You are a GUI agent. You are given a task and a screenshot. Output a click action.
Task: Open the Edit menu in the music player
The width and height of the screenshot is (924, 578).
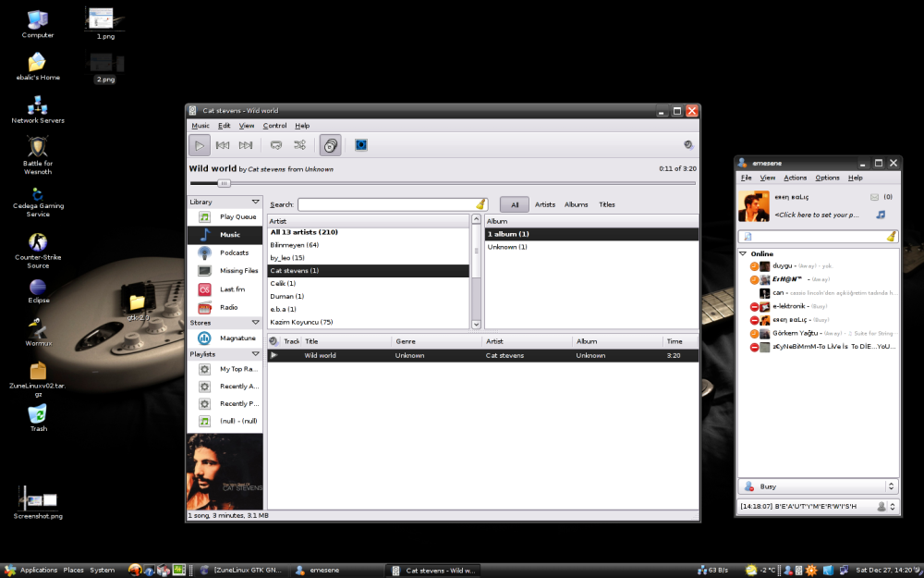pyautogui.click(x=224, y=126)
